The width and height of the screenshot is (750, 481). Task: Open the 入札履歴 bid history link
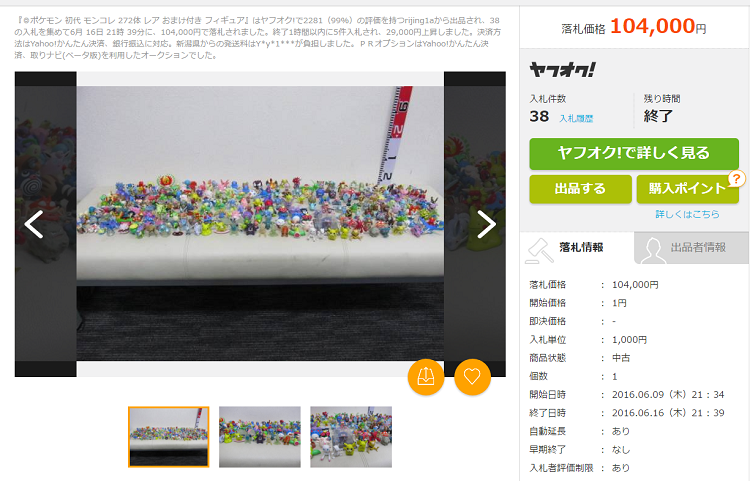click(576, 118)
